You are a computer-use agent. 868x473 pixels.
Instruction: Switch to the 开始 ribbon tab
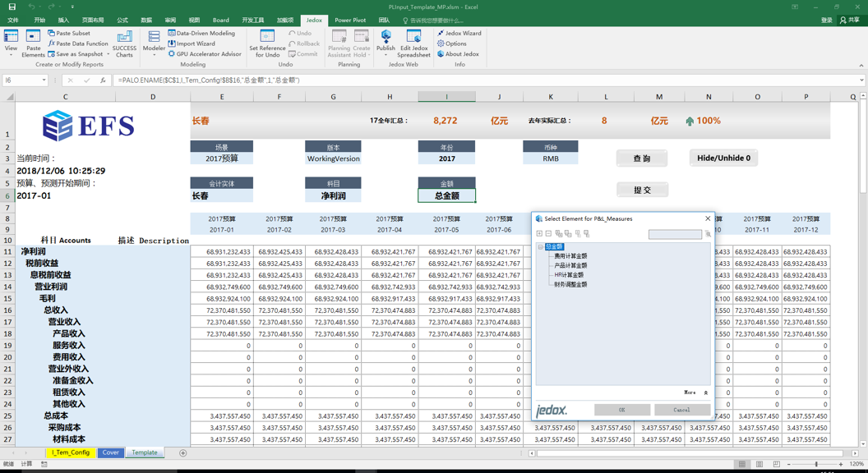coord(39,20)
